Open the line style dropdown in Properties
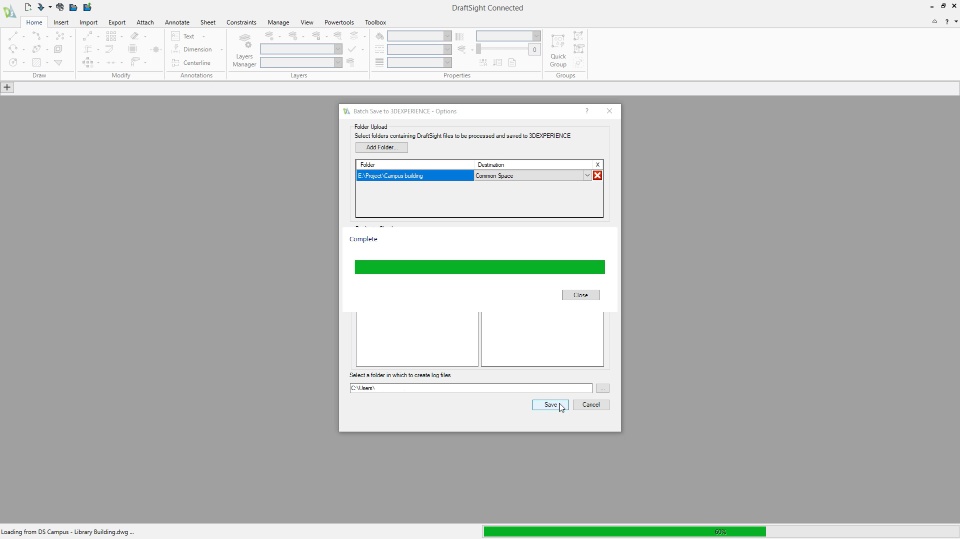Image resolution: width=960 pixels, height=539 pixels. pos(448,49)
